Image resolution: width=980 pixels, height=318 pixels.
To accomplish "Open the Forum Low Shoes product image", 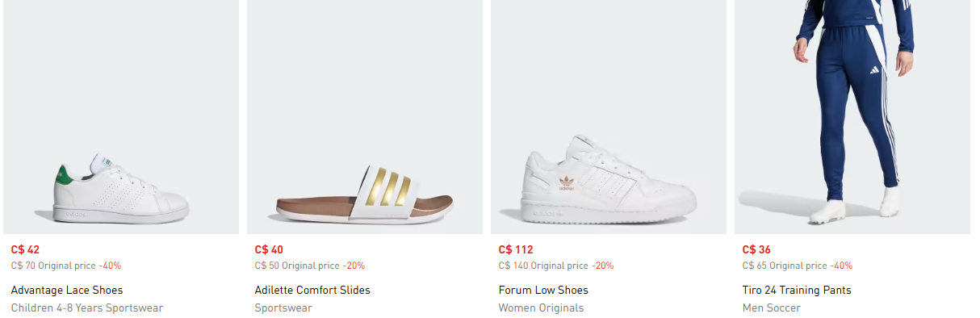I will pos(609,117).
